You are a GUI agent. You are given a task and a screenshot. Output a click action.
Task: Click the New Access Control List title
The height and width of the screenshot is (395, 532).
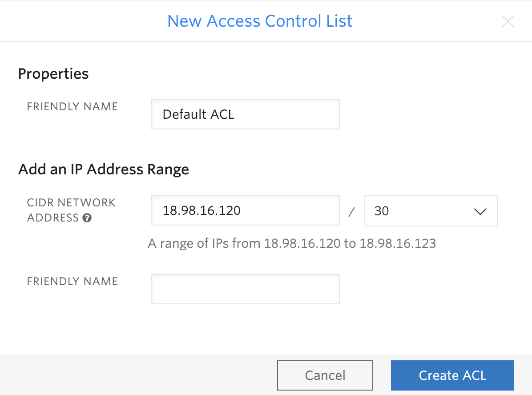point(260,21)
